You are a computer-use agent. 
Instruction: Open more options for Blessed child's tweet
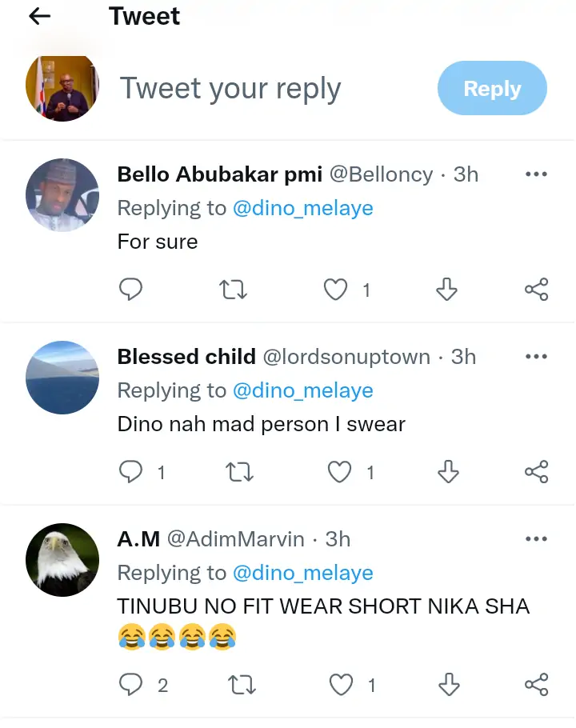[535, 357]
